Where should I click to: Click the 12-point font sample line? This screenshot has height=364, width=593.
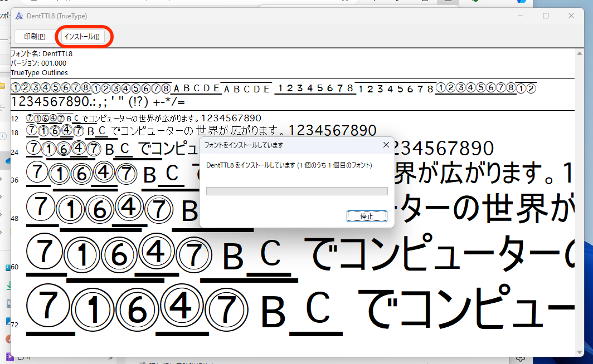pyautogui.click(x=144, y=118)
